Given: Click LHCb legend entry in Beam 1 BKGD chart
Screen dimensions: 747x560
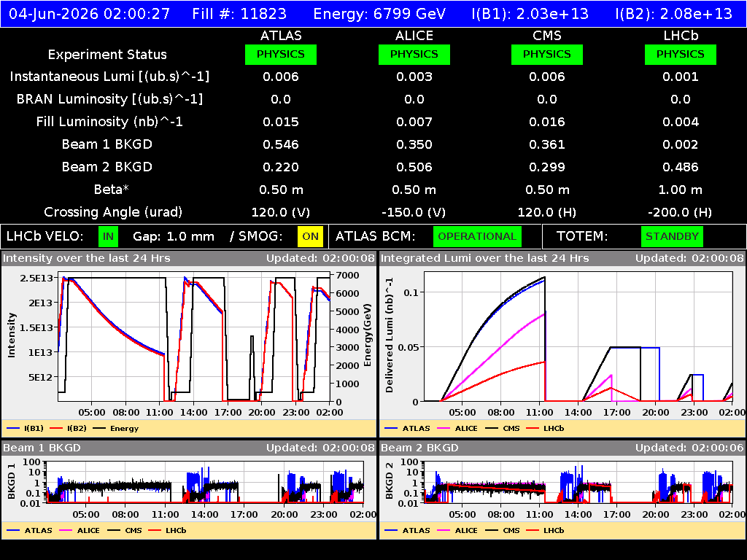Looking at the screenshot, I should (167, 530).
